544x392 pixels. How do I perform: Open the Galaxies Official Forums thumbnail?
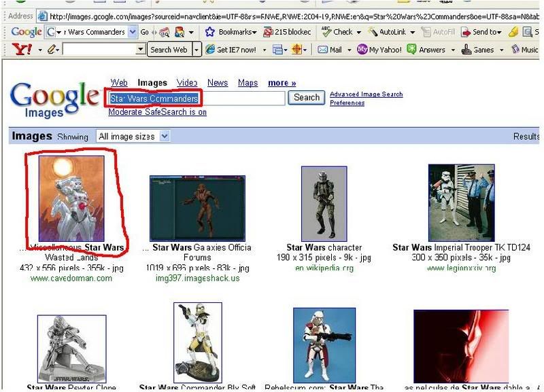[x=197, y=209]
